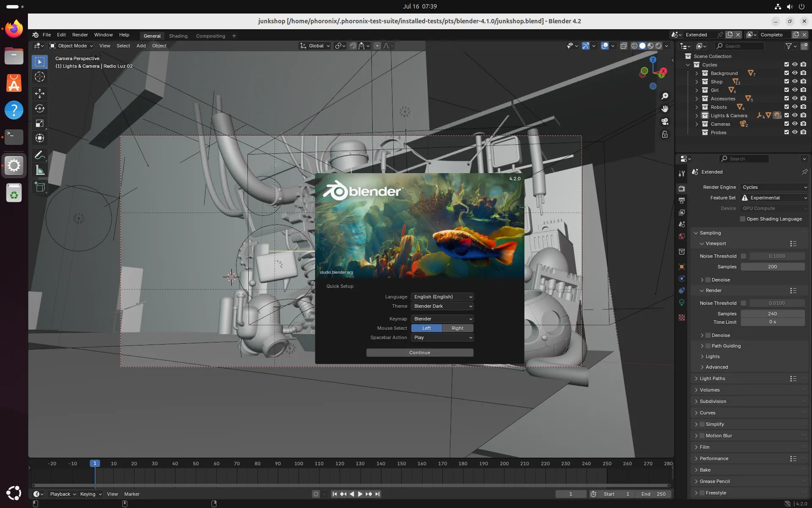Screen dimensions: 812x508
Task: Play the animation forward
Action: pos(360,494)
